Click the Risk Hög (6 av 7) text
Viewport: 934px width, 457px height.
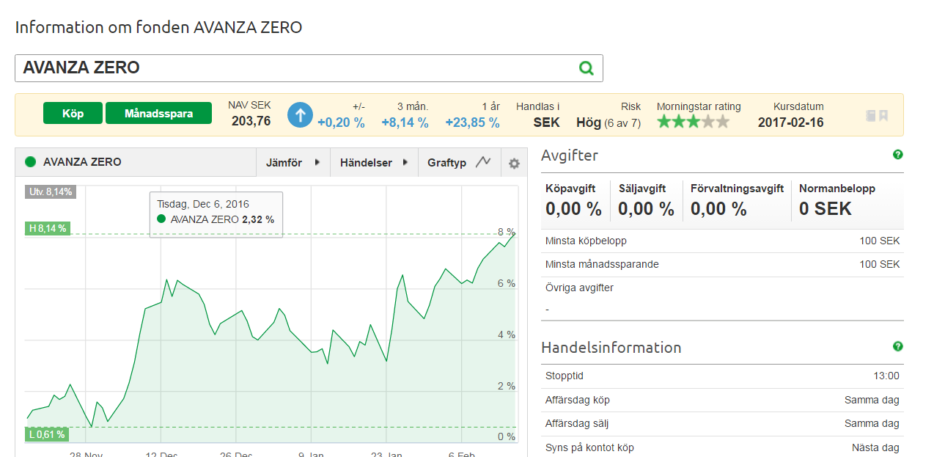608,123
